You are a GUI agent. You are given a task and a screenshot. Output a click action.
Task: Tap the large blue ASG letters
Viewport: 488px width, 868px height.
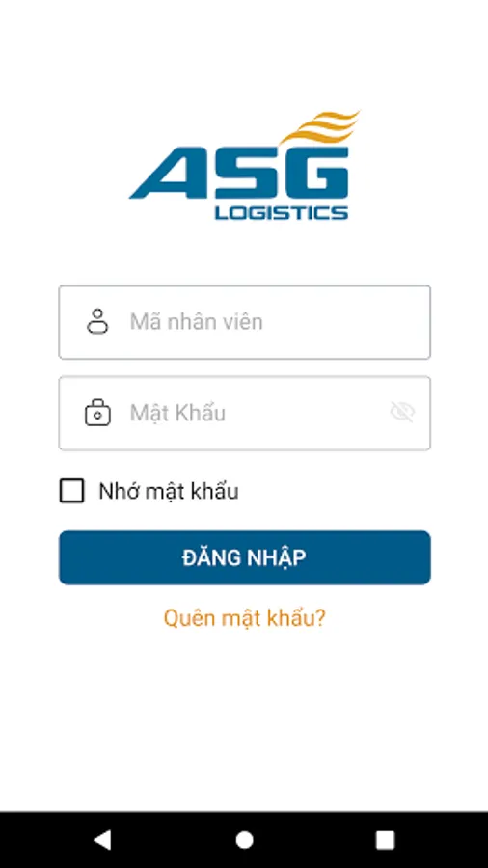point(239,173)
